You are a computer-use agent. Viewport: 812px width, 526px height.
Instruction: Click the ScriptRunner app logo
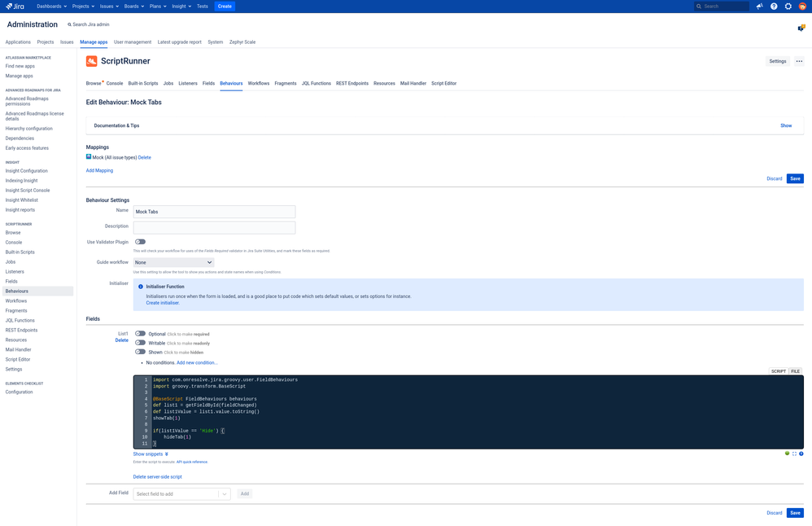coord(92,61)
